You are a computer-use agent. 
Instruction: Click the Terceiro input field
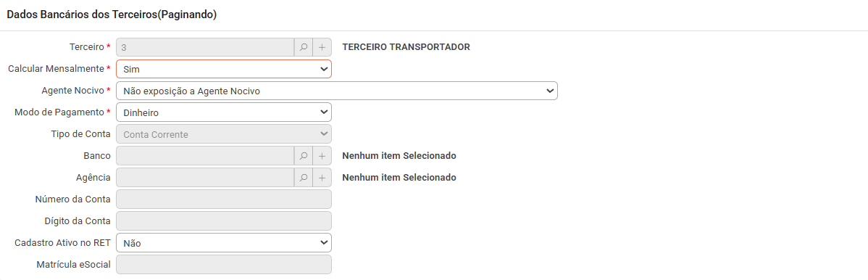pos(205,47)
